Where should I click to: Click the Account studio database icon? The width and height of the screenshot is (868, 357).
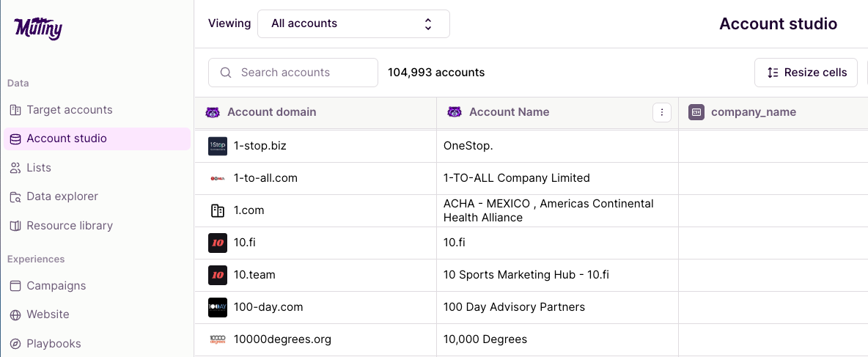click(x=15, y=139)
